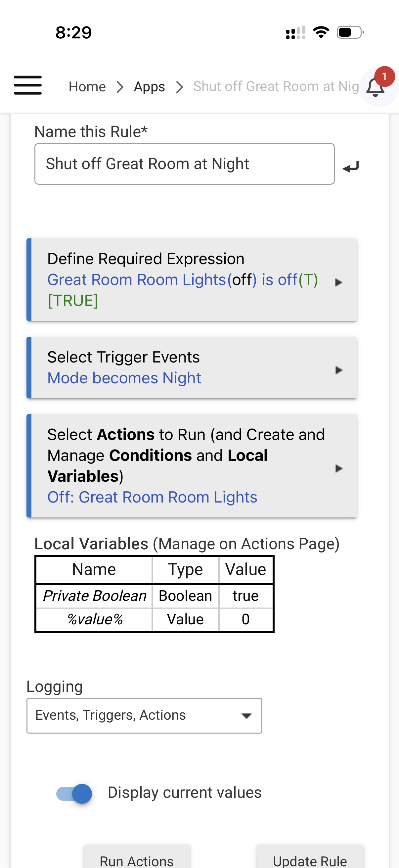Tap the chevron between Home and Apps
This screenshot has width=399, height=868.
click(x=120, y=87)
